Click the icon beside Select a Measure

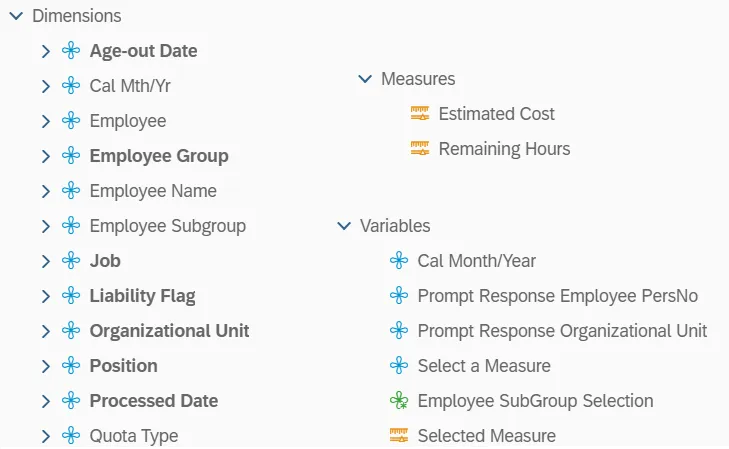coord(399,366)
